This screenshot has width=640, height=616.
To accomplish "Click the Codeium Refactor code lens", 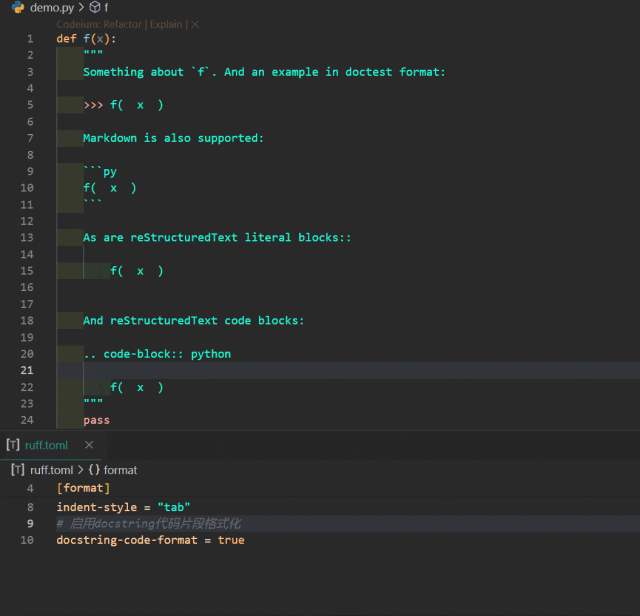I will 122,24.
